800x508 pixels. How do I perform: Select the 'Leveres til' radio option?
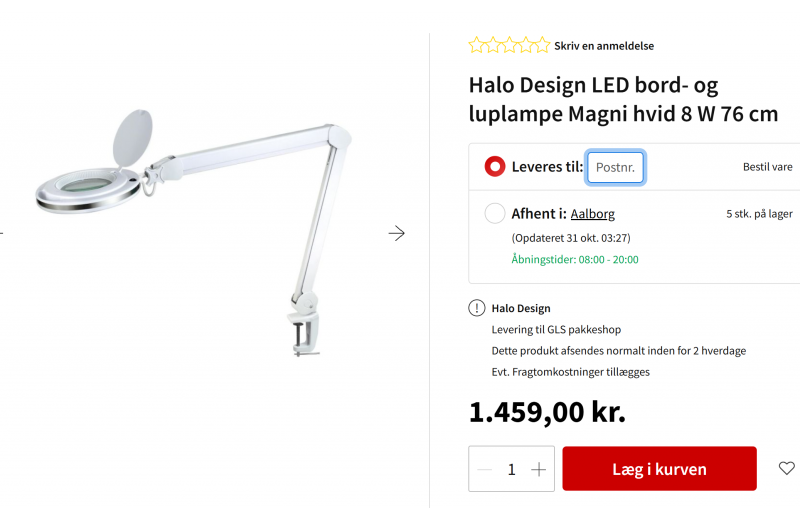(x=495, y=166)
